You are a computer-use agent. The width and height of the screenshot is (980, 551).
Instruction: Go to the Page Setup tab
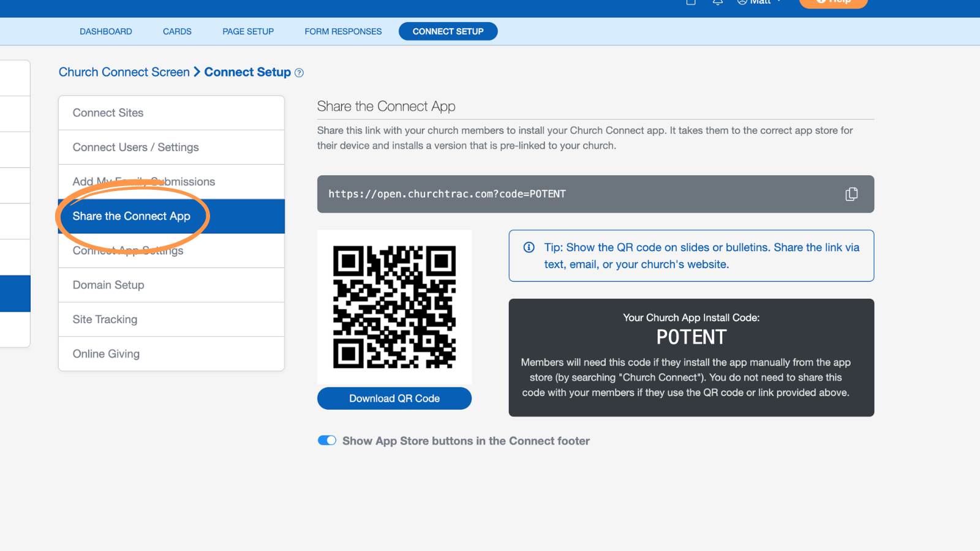click(248, 31)
